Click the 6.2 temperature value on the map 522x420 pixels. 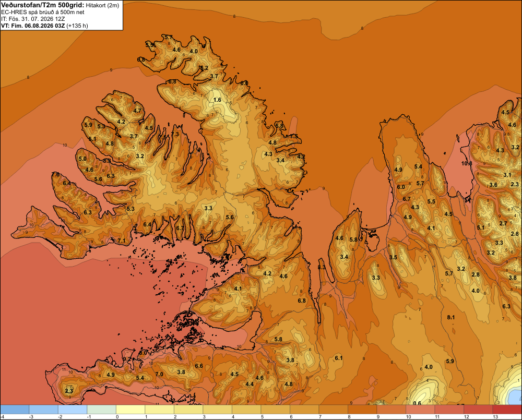pos(204,68)
